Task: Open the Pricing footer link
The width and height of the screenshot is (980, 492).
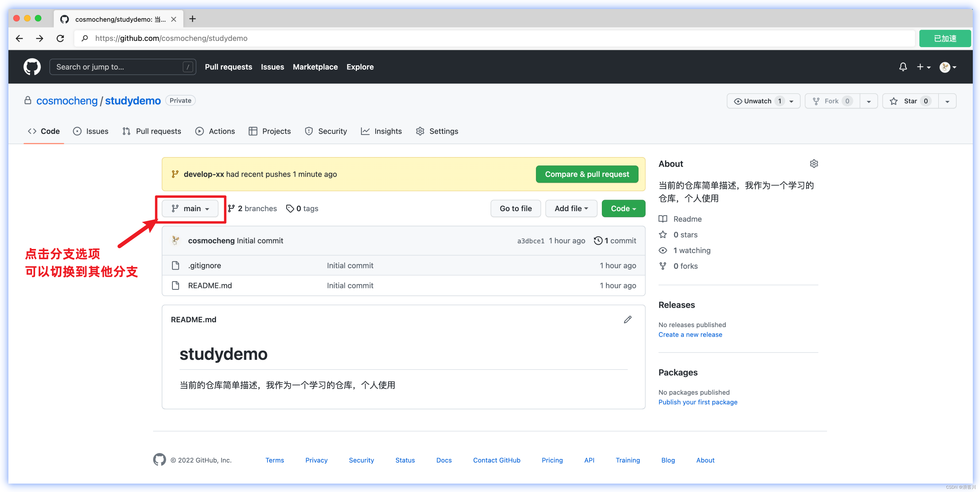Action: click(552, 460)
